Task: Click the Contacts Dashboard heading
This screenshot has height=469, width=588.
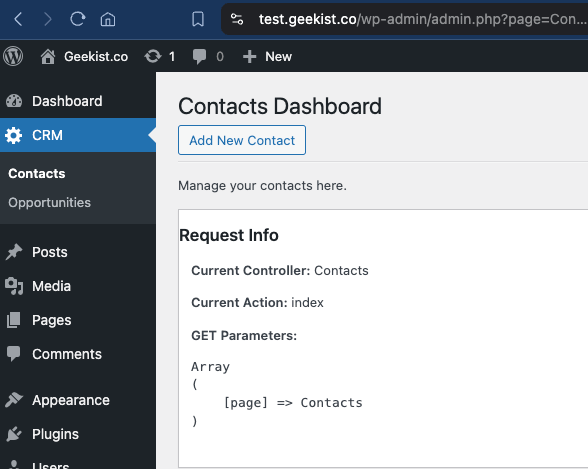Action: pos(280,106)
